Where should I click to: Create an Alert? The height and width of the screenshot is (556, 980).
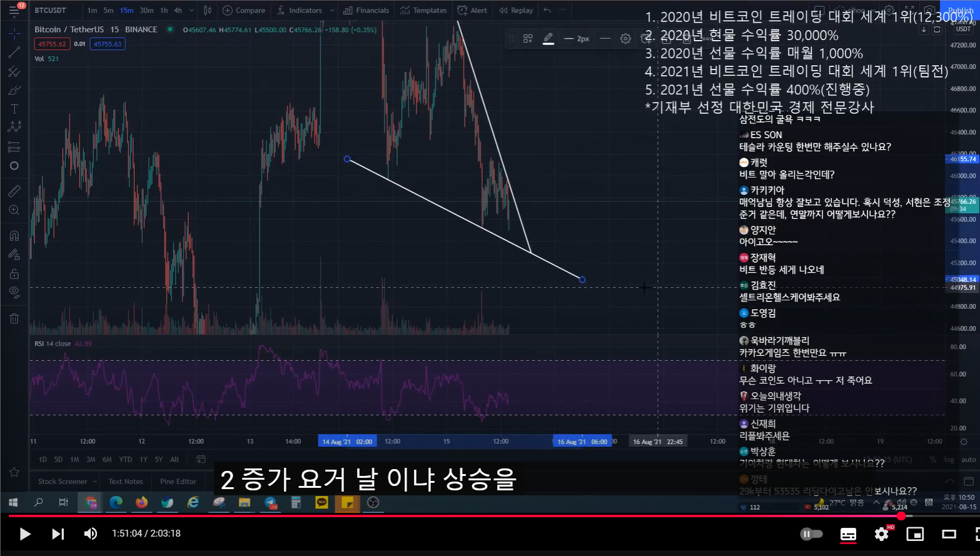472,10
